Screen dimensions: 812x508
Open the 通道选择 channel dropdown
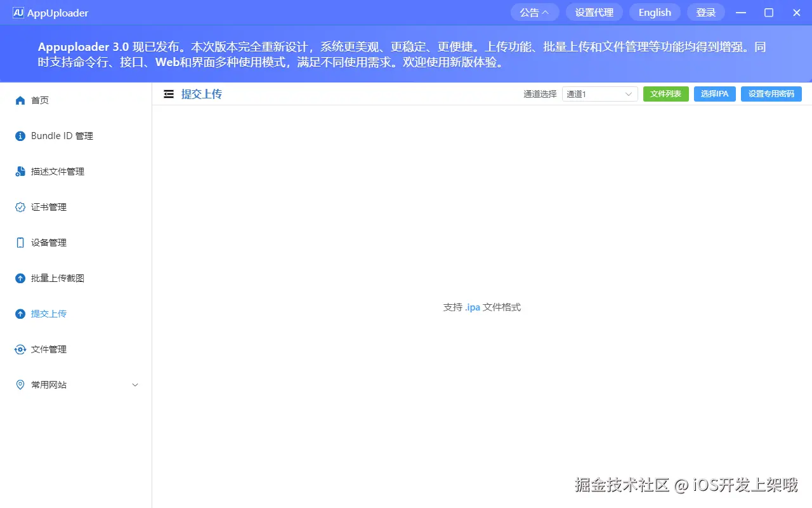599,93
